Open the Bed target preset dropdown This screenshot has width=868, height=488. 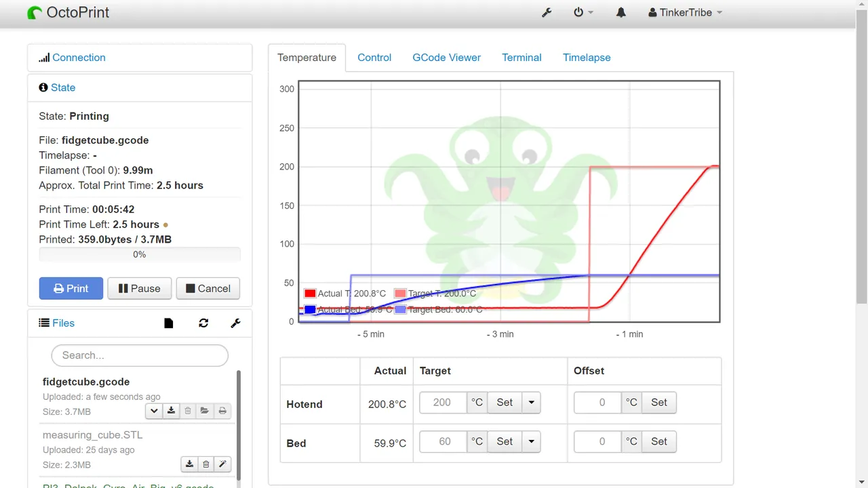click(x=531, y=441)
